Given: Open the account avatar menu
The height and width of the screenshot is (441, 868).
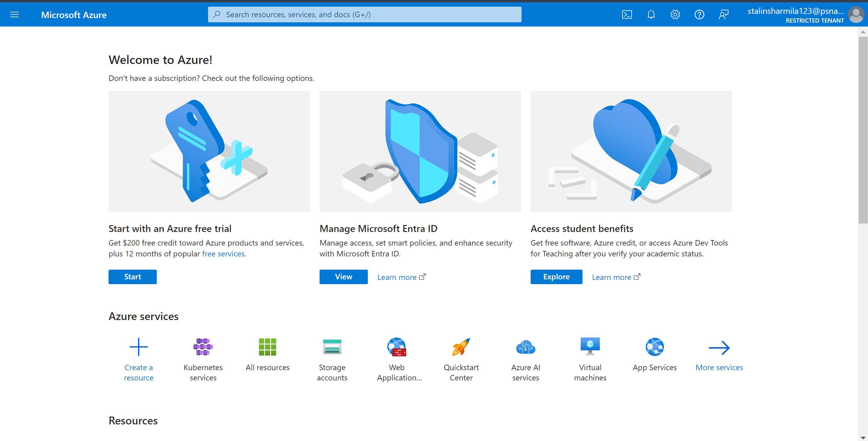Looking at the screenshot, I should 856,14.
